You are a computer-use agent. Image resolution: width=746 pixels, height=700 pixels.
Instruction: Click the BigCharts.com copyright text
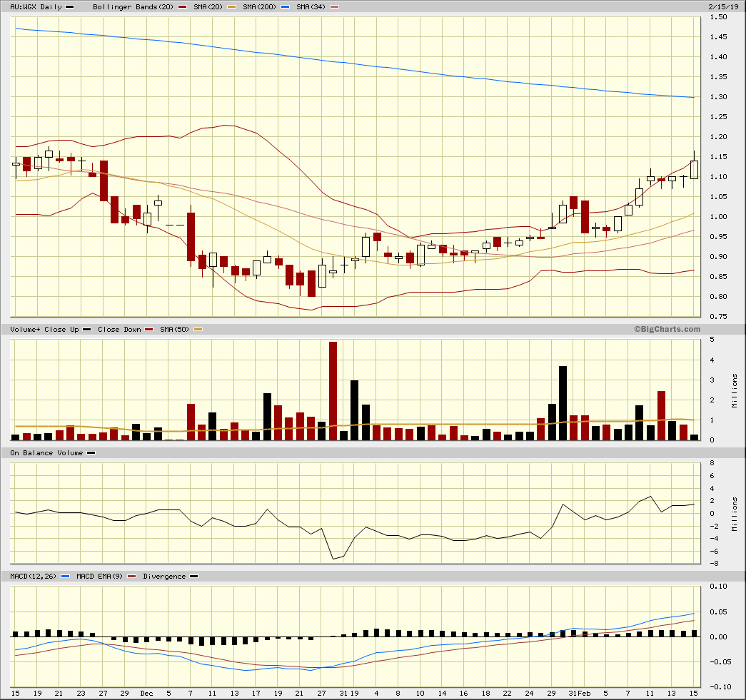(x=667, y=329)
